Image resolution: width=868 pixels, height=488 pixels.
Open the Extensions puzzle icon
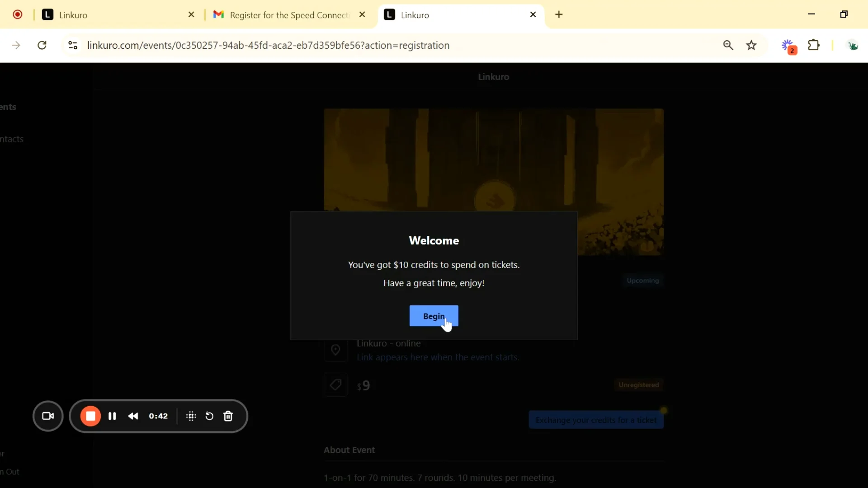tap(814, 45)
